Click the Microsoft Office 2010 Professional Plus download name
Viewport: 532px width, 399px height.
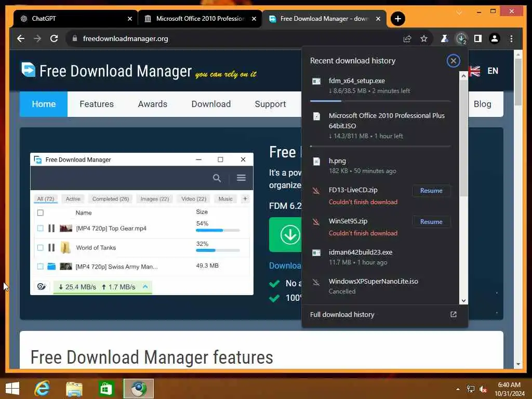click(x=387, y=121)
